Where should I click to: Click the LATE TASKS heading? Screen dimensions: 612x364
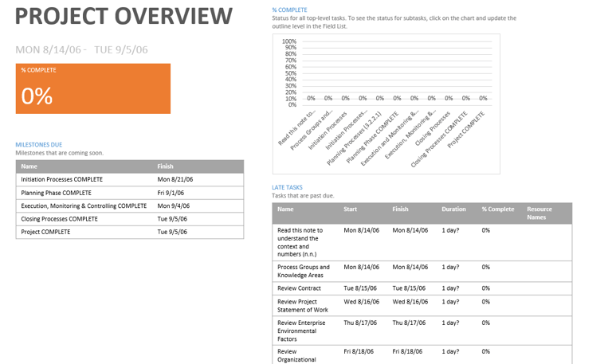(x=287, y=187)
